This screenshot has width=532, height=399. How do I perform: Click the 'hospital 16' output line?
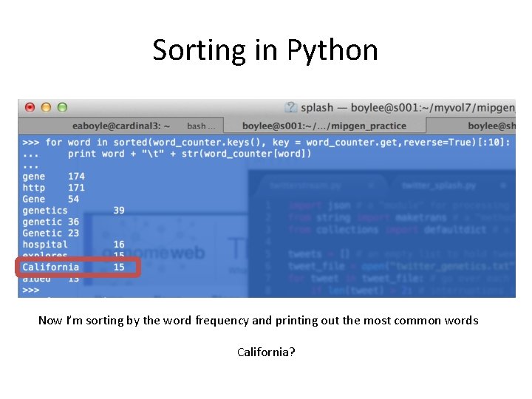click(x=74, y=245)
